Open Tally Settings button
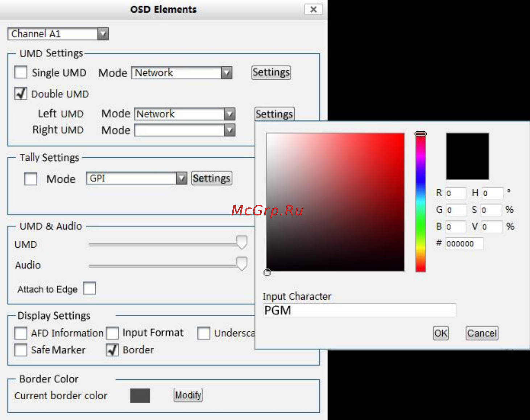 [x=212, y=178]
